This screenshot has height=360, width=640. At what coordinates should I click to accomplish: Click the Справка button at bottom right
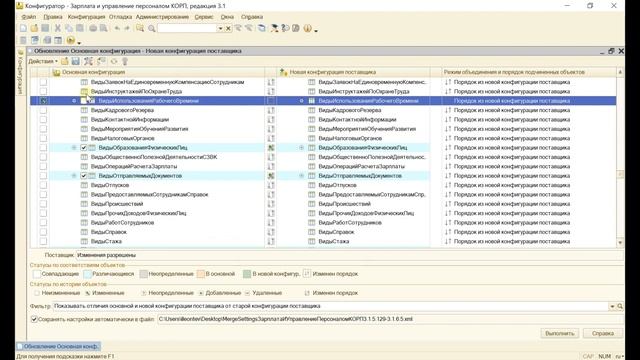pos(602,333)
